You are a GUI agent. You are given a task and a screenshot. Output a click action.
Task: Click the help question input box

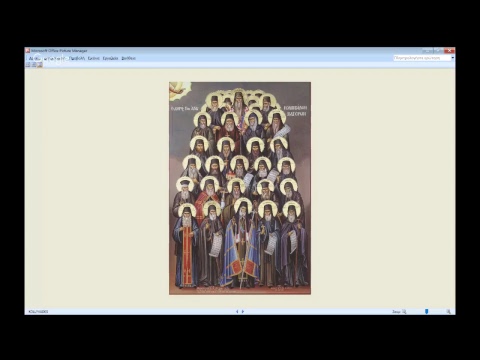(422, 58)
